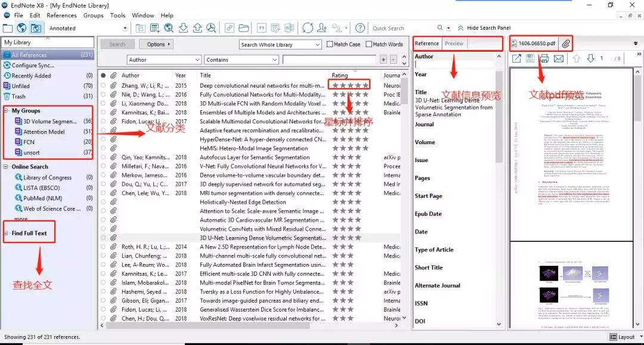Image resolution: width=644 pixels, height=345 pixels.
Task: Sort by the Rating column header
Action: tap(340, 76)
